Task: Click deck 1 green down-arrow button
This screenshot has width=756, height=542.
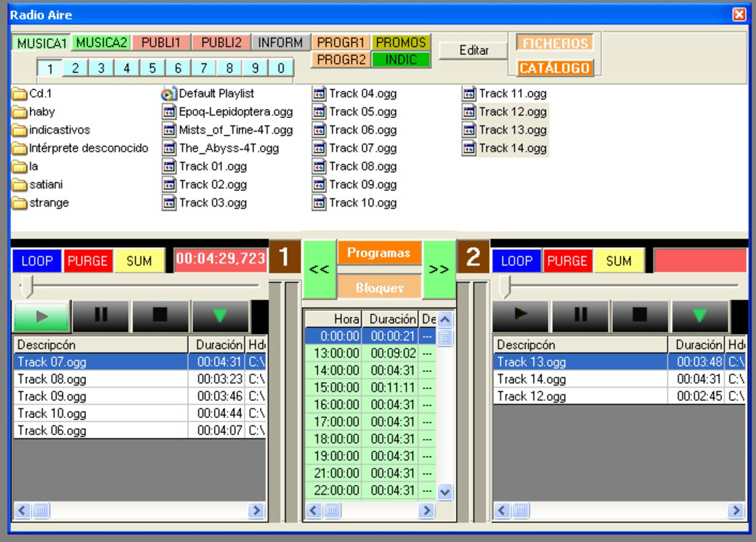Action: pos(220,316)
